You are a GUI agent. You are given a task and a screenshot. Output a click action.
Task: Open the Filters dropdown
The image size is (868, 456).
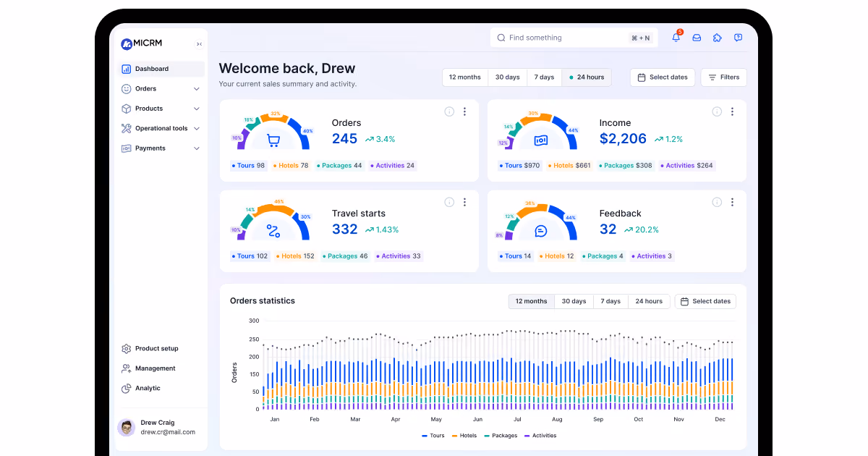[x=723, y=77]
